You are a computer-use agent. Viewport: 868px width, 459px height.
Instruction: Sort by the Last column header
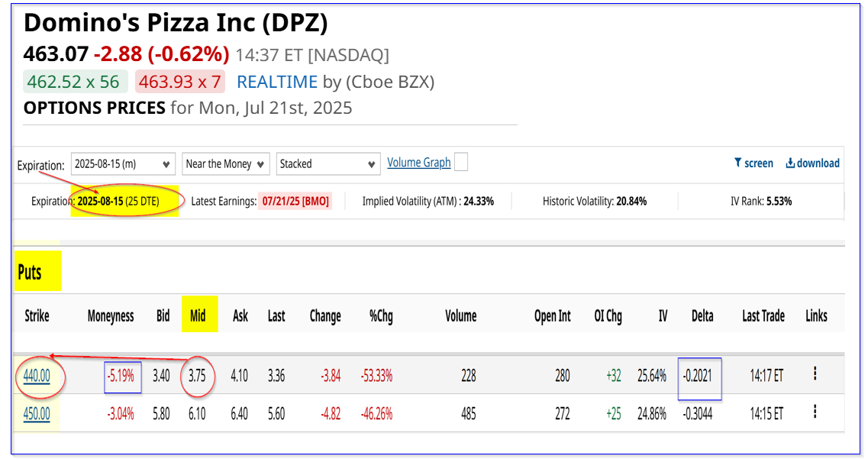coord(276,315)
